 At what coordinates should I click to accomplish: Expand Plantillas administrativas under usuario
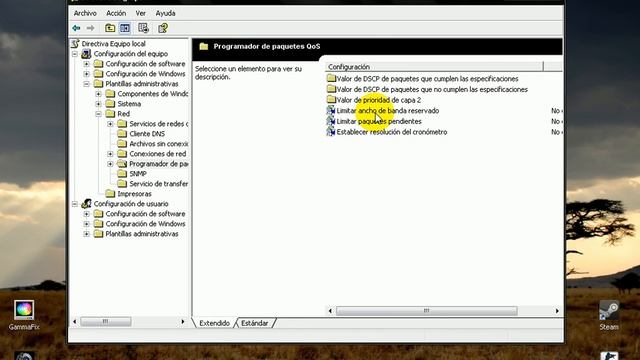87,234
